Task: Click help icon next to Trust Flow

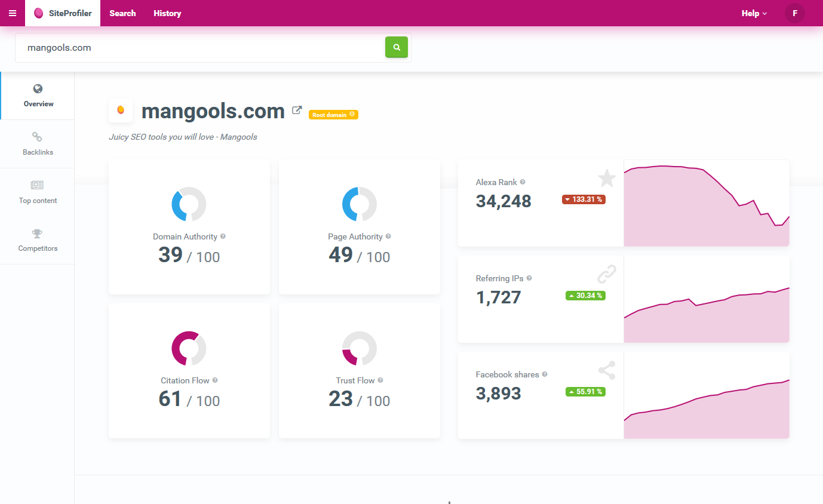Action: [x=380, y=380]
